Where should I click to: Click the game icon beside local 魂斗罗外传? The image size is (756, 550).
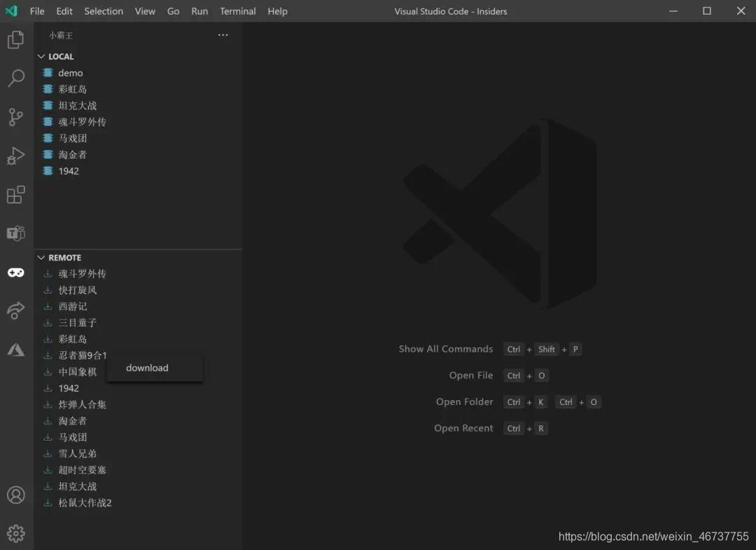click(48, 122)
